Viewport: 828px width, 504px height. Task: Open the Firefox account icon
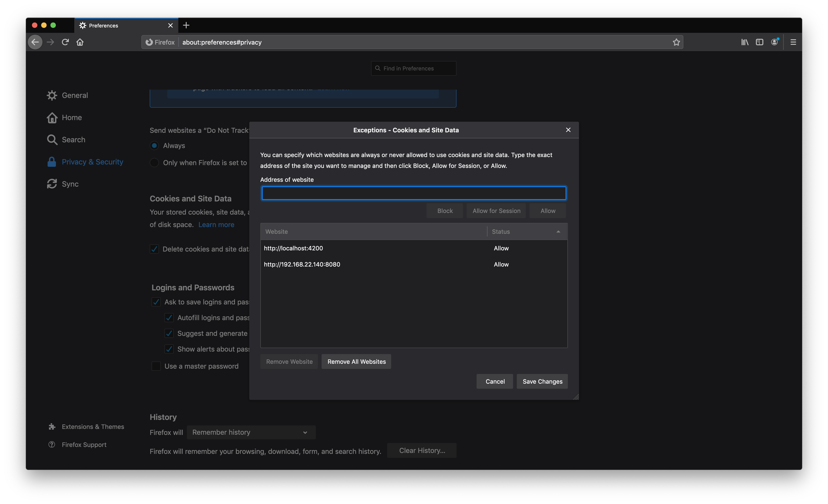[774, 42]
